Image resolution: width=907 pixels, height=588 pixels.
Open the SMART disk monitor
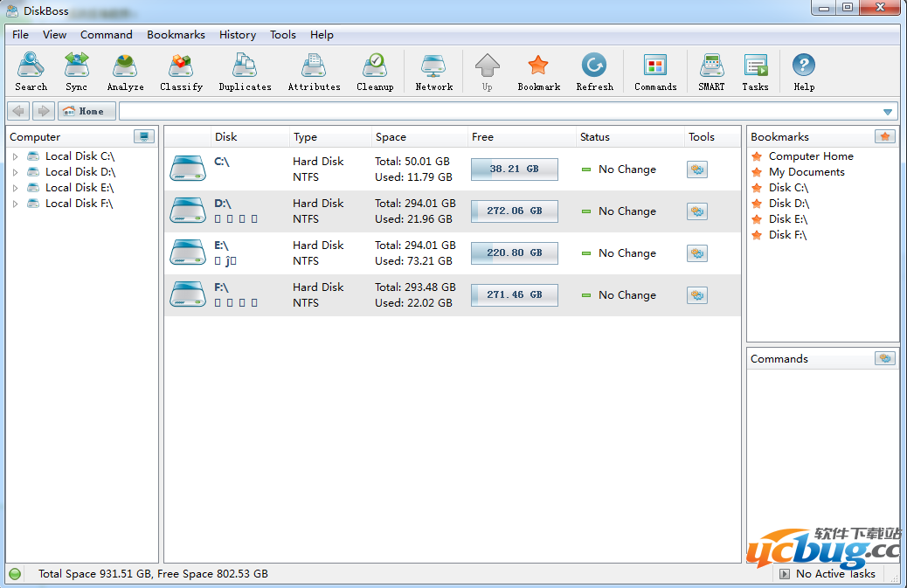point(711,71)
